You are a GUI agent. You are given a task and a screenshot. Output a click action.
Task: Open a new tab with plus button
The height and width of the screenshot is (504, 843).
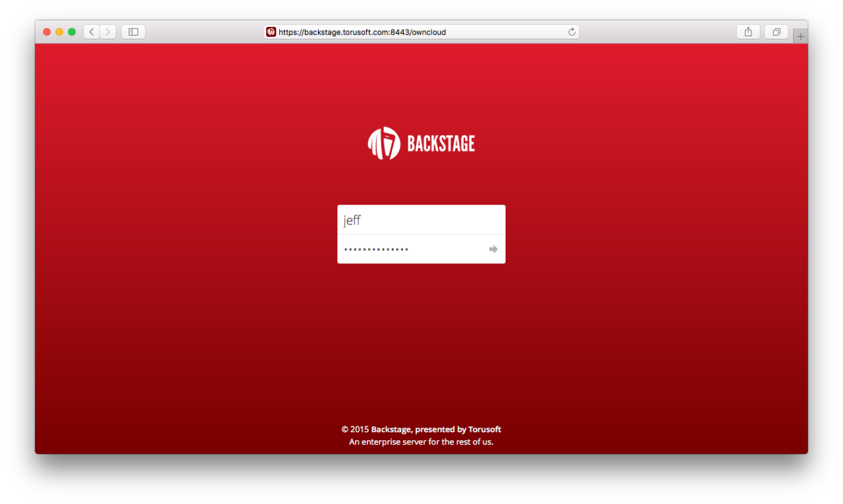tap(800, 36)
